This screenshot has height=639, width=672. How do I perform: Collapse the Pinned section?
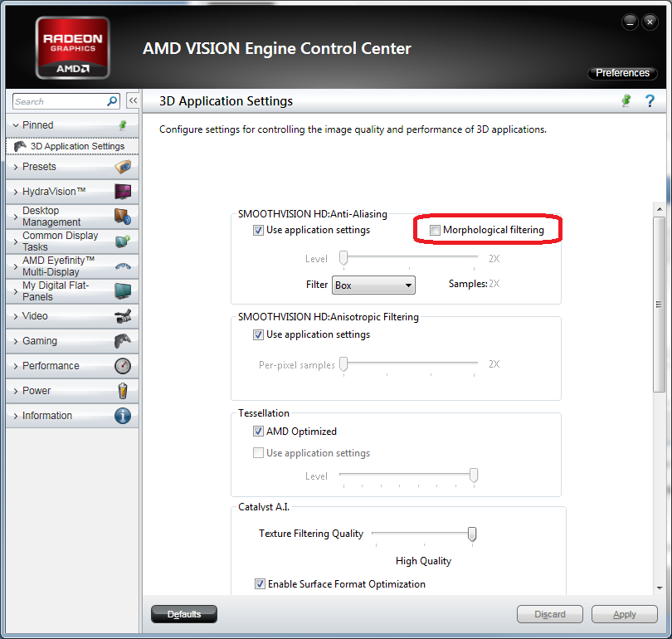(16, 125)
